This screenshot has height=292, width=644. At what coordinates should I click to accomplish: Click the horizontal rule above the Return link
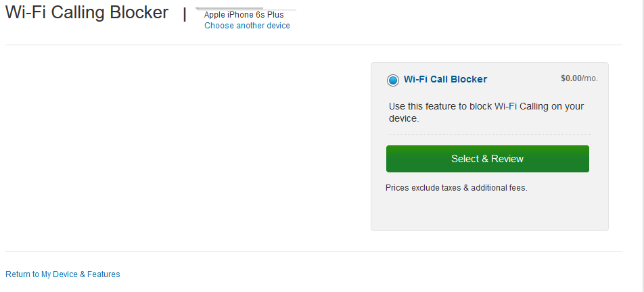(x=313, y=251)
